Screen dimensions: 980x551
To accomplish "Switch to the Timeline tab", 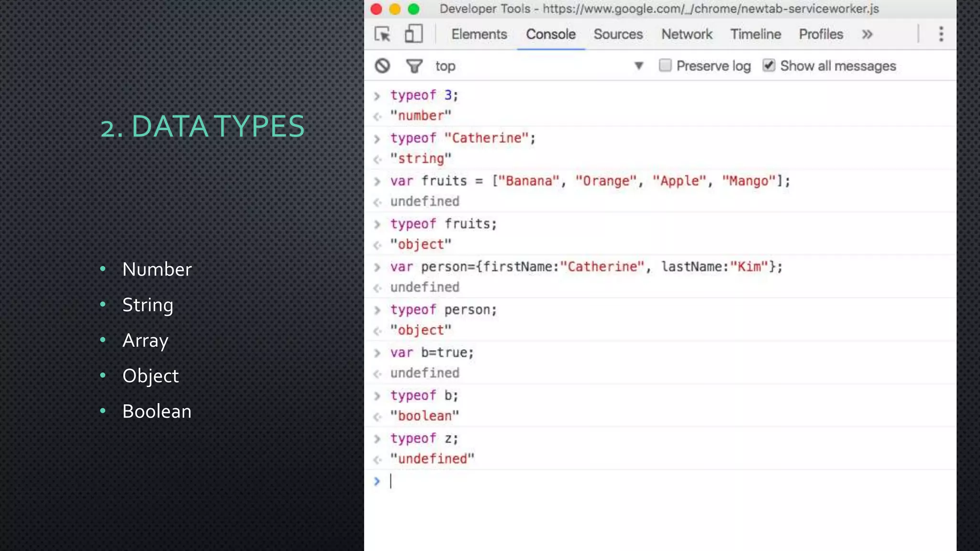I will [755, 34].
